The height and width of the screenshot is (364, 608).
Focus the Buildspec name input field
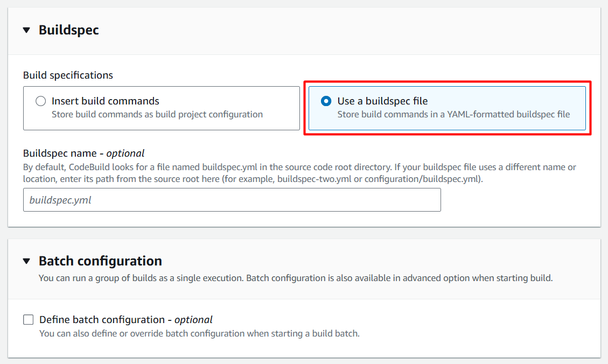tap(232, 200)
